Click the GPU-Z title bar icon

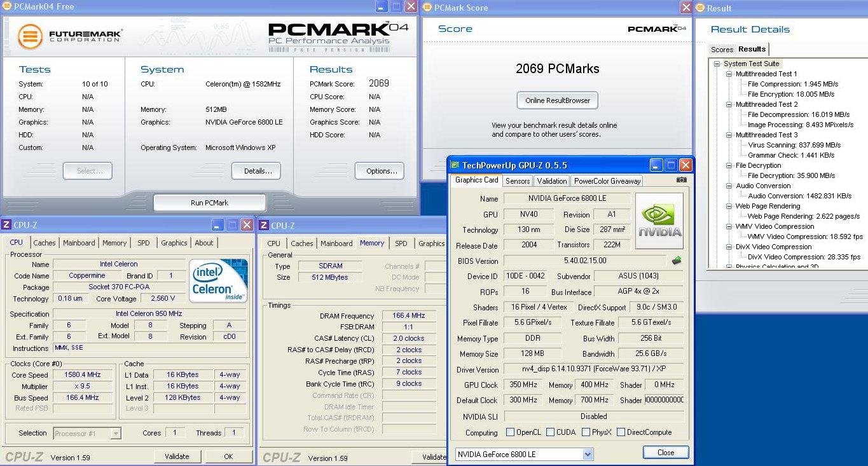click(x=455, y=165)
